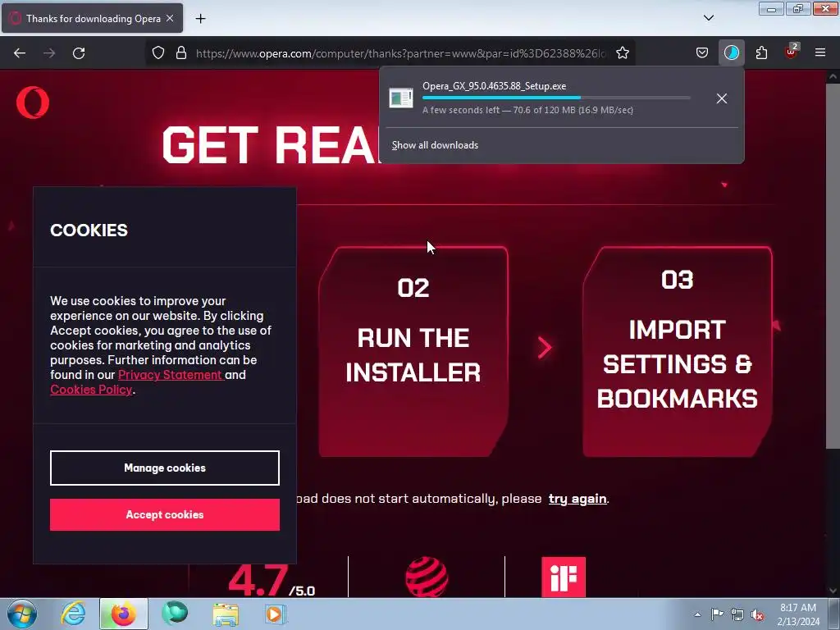
Task: Open a new tab with the plus button
Action: [200, 19]
